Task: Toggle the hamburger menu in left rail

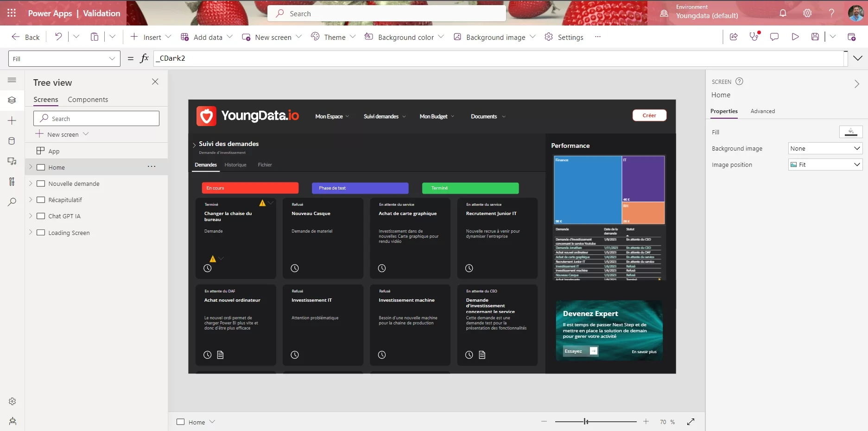Action: pos(12,80)
